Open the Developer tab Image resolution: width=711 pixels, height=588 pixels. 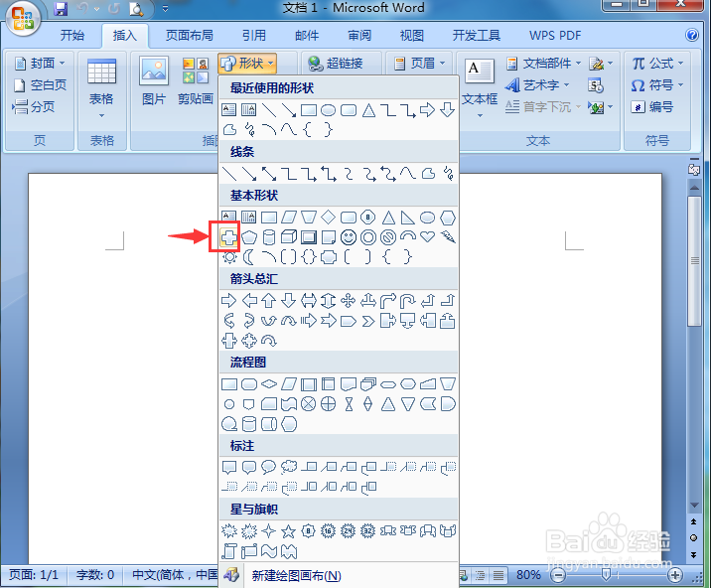pos(477,35)
